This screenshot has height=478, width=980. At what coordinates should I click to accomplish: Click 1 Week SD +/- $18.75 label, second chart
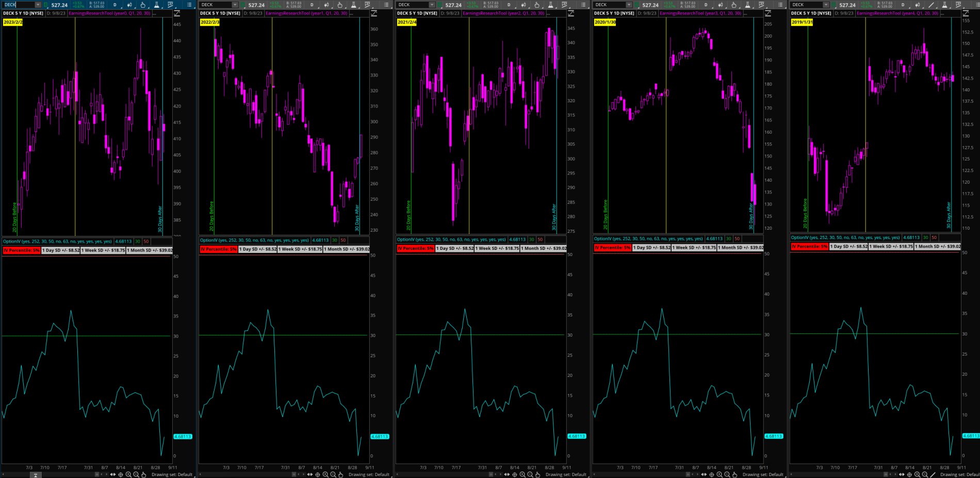click(301, 249)
